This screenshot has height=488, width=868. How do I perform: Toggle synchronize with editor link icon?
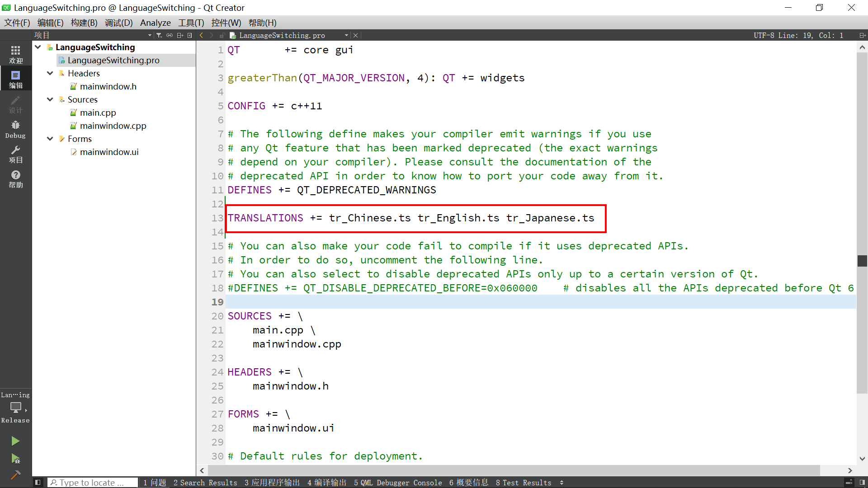click(x=170, y=35)
